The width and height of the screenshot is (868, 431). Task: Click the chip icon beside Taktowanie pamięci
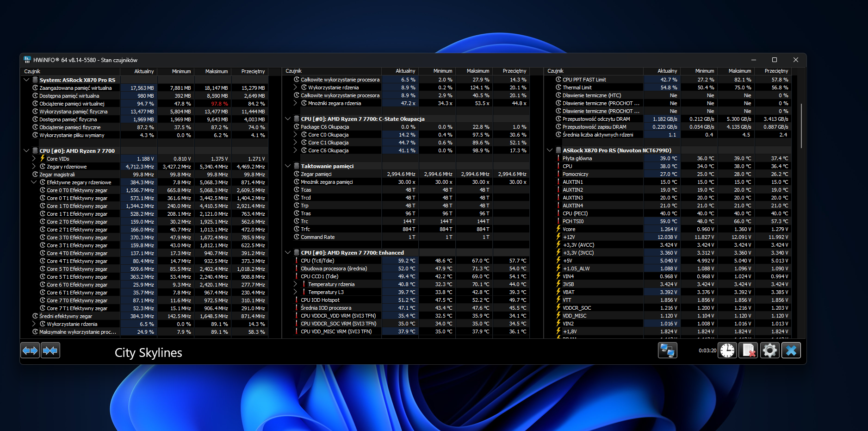(297, 166)
